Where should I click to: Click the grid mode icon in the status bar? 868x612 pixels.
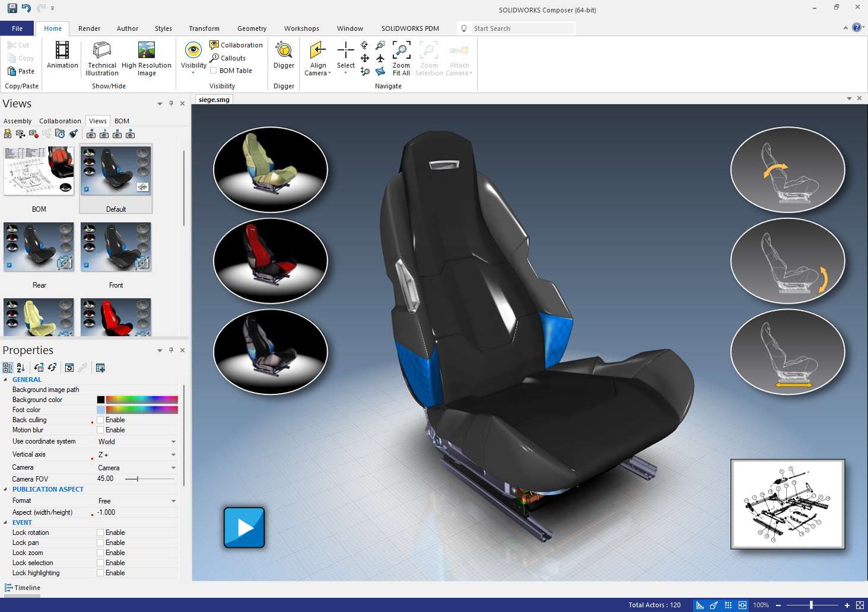coord(728,605)
